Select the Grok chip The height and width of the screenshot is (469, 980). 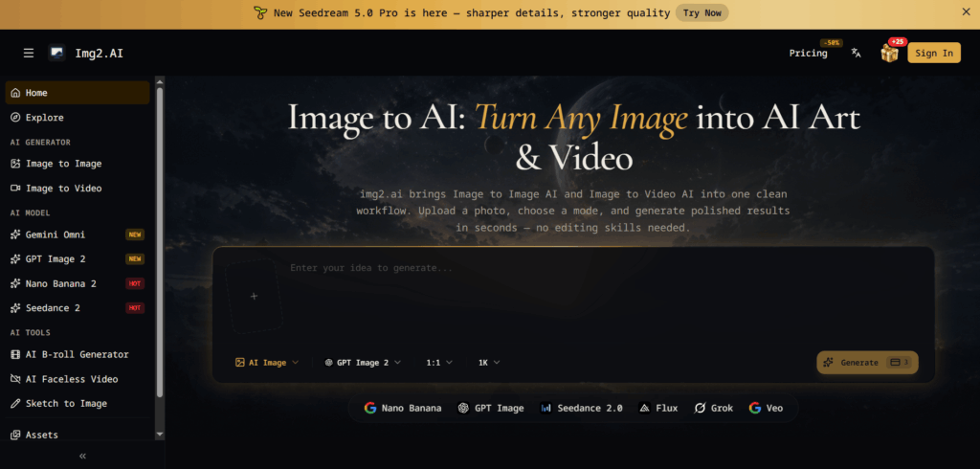point(713,408)
